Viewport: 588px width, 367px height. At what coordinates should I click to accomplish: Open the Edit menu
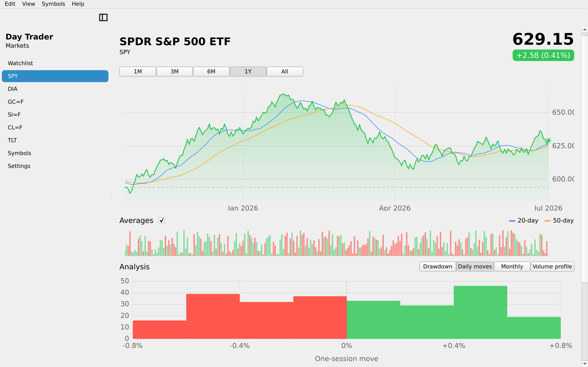tap(10, 4)
